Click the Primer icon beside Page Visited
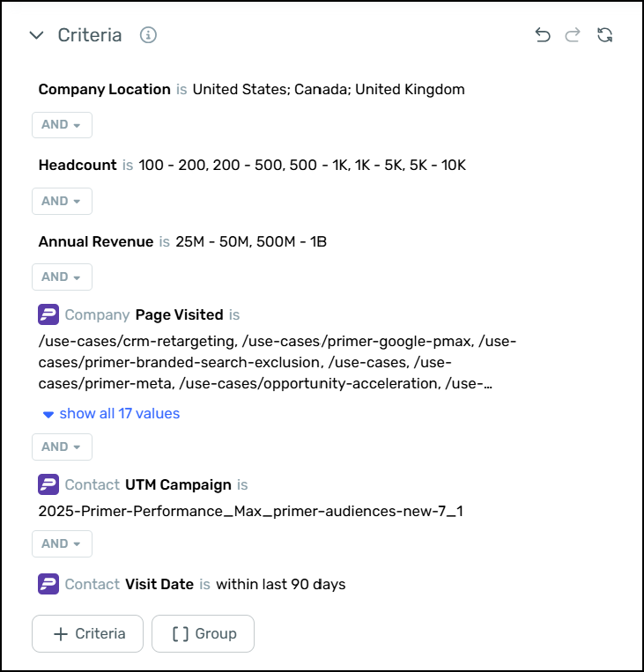The image size is (644, 672). (x=48, y=314)
